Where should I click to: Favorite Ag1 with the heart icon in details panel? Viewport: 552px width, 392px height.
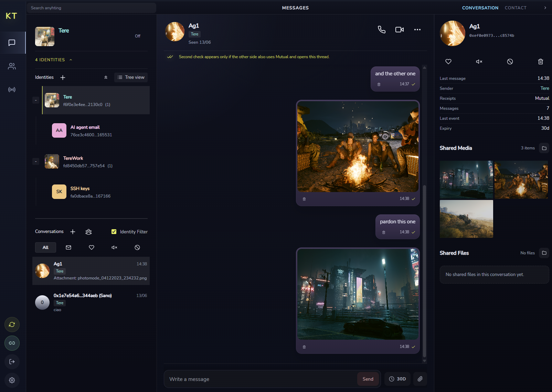click(x=448, y=62)
